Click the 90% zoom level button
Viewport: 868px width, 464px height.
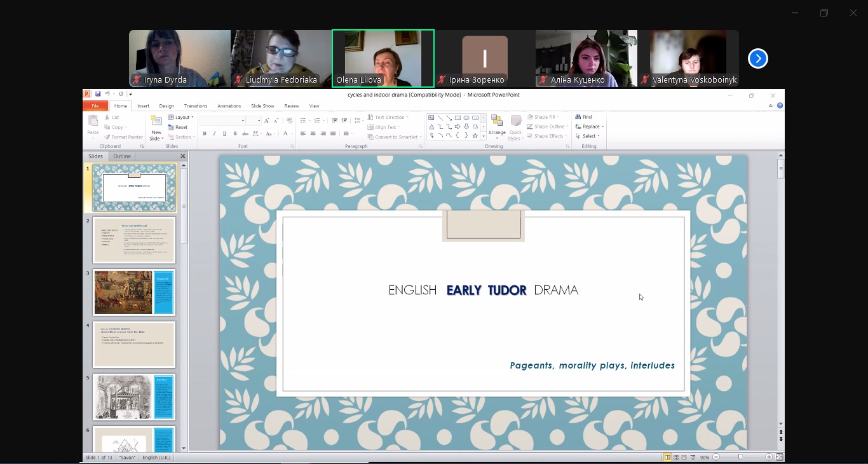point(705,457)
